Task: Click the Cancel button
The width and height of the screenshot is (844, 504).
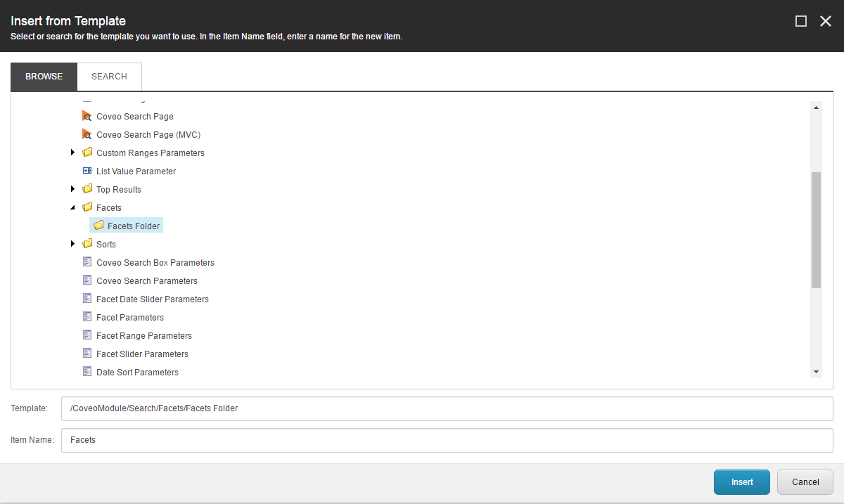Action: (x=805, y=482)
